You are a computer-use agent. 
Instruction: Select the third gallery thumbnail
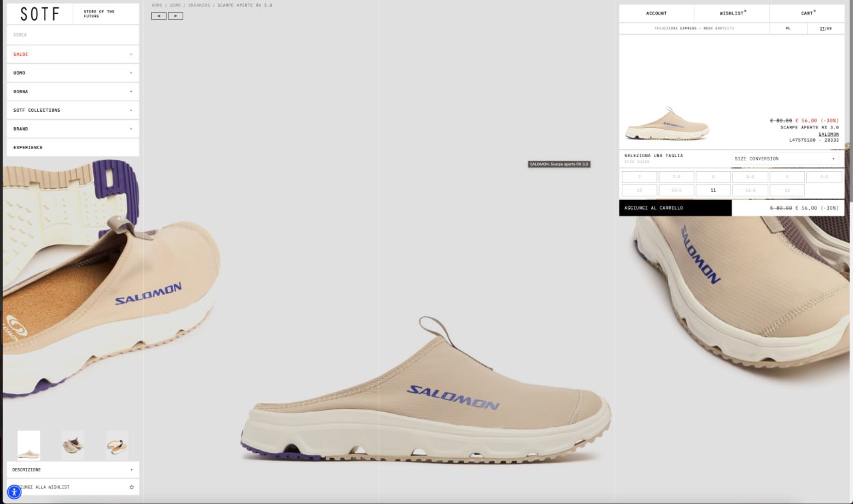click(117, 445)
